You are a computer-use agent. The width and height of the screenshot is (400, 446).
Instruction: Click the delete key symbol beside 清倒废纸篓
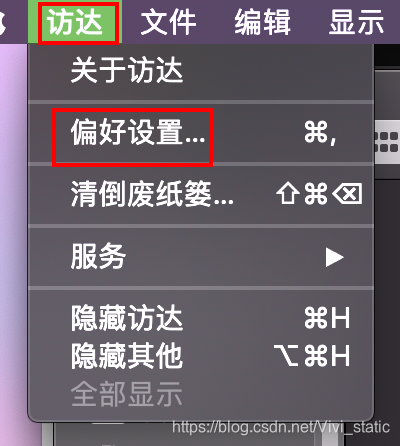pos(347,193)
